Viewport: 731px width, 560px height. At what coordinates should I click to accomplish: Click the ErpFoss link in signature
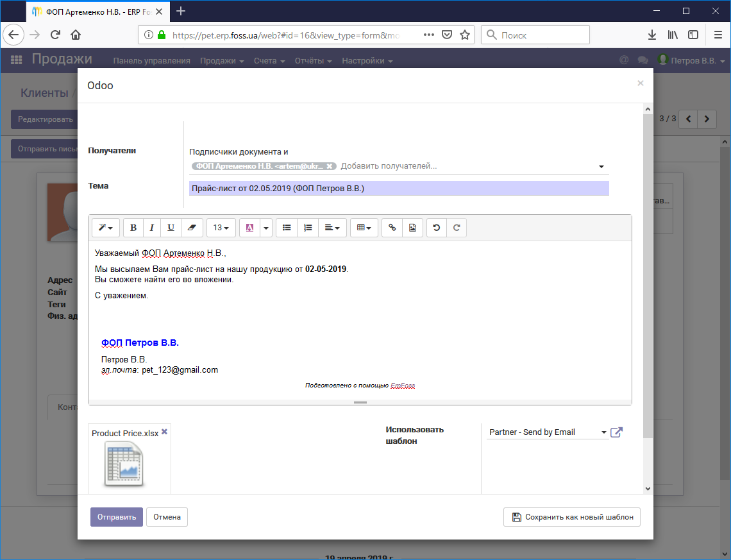click(403, 385)
